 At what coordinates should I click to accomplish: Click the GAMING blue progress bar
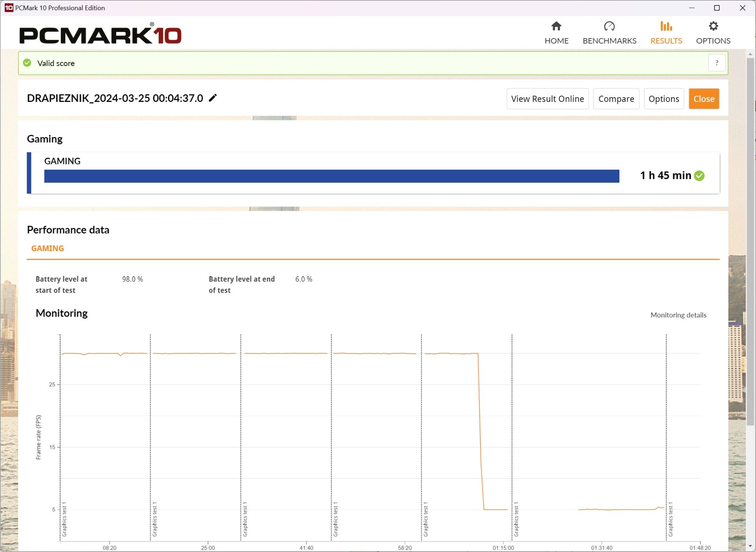(x=332, y=176)
